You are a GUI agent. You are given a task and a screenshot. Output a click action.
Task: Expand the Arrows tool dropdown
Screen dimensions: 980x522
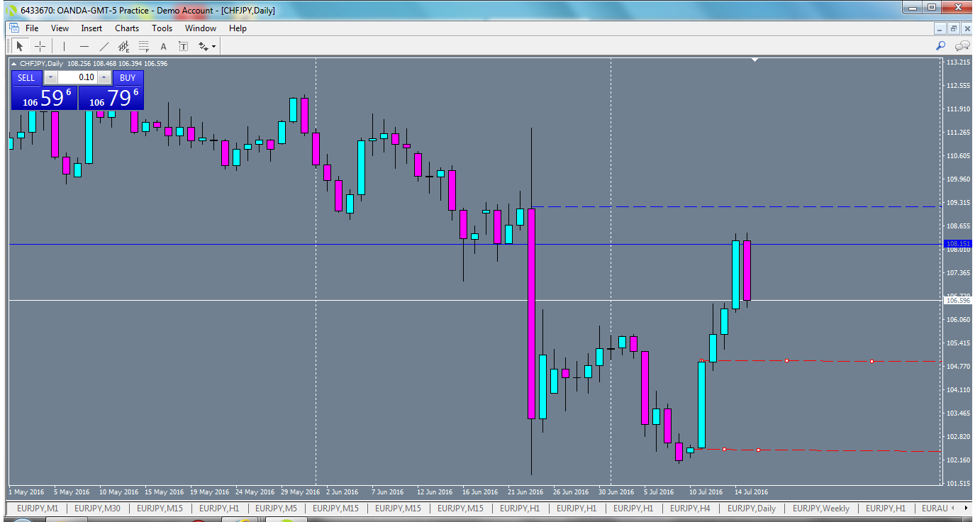tap(213, 45)
